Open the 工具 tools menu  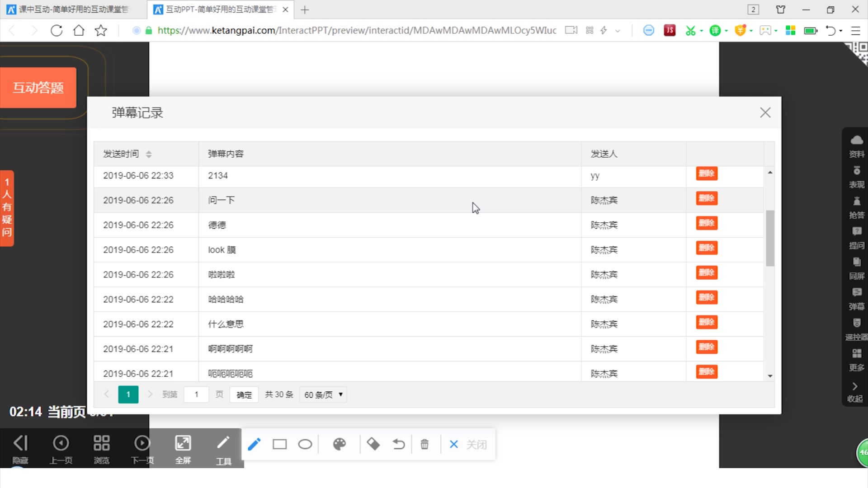coord(223,450)
